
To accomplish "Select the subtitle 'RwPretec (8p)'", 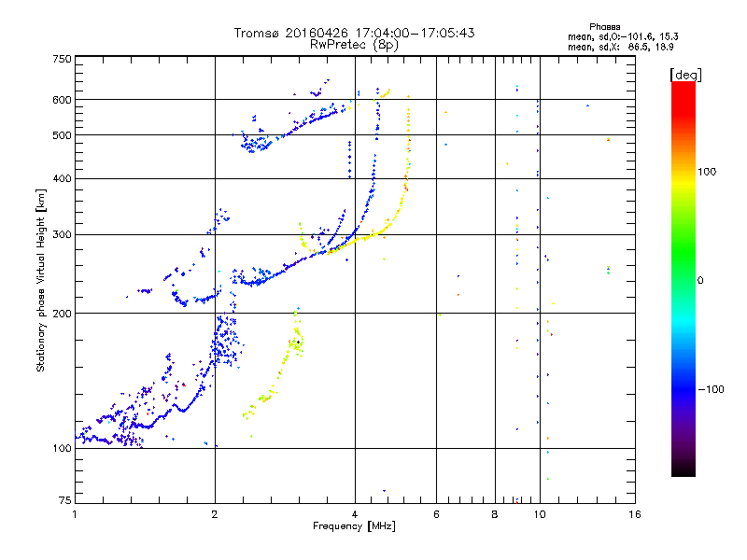I will [354, 45].
